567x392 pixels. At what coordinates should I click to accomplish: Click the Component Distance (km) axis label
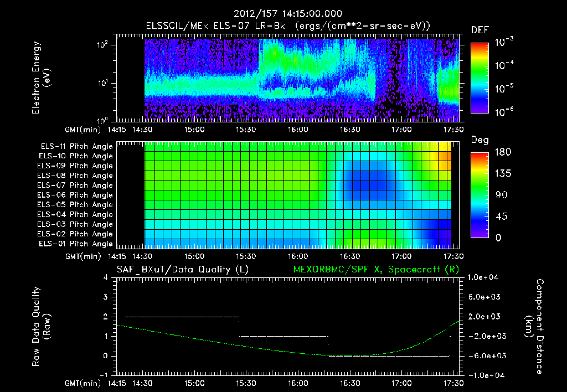pyautogui.click(x=534, y=327)
